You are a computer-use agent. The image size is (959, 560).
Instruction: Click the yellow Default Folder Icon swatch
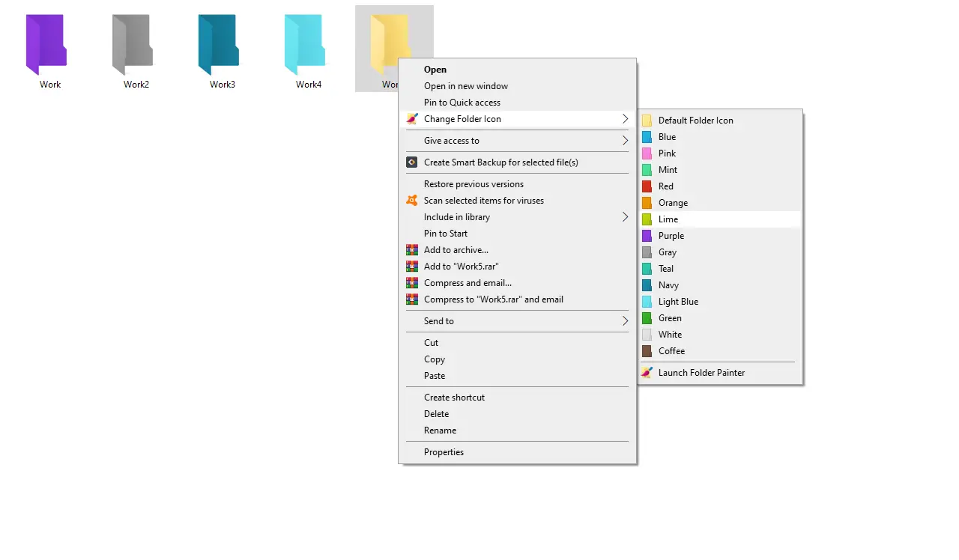tap(647, 121)
